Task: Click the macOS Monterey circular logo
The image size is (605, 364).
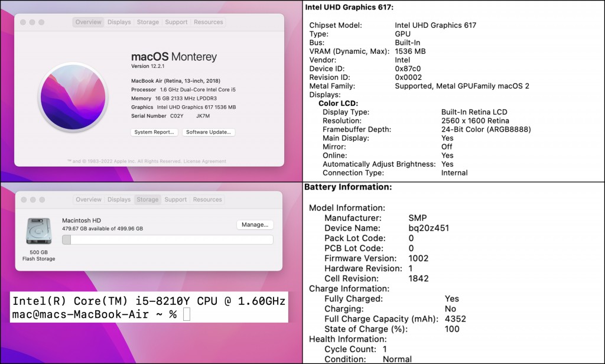Action: point(73,97)
